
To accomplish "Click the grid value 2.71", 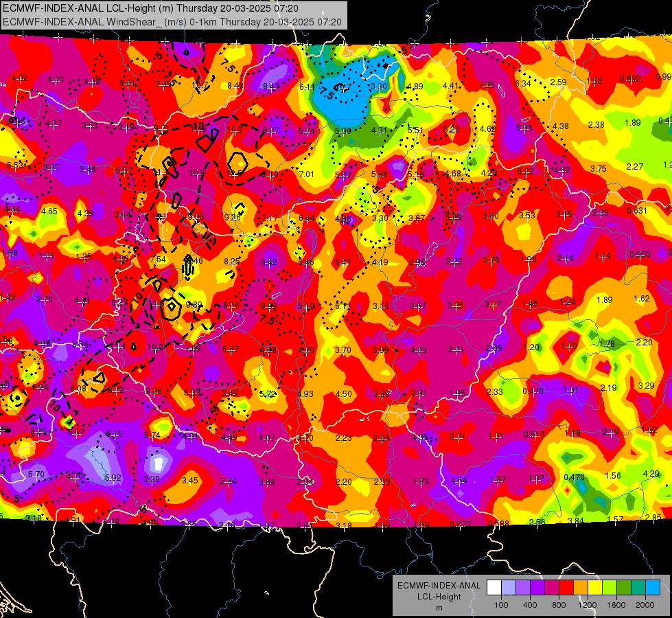I will click(x=457, y=436).
